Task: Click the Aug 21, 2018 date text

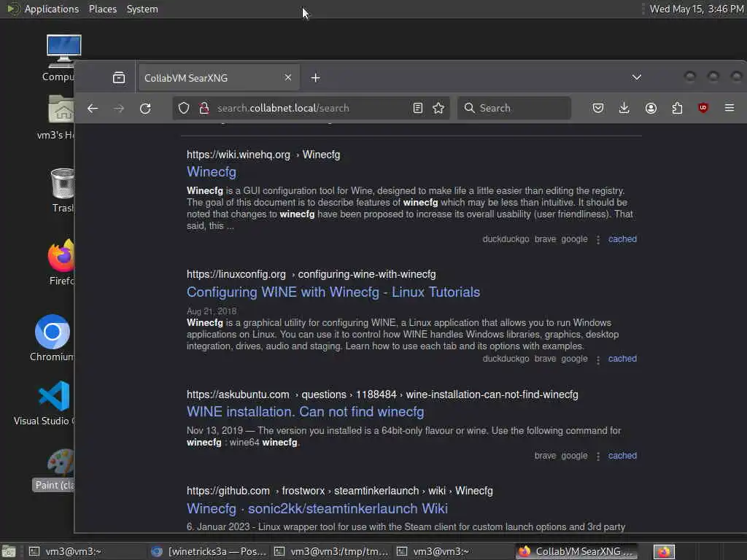Action: [211, 311]
